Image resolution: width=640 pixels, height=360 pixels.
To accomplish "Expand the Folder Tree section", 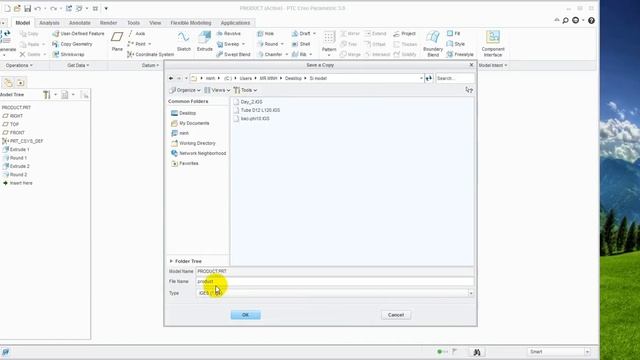I will pos(186,261).
